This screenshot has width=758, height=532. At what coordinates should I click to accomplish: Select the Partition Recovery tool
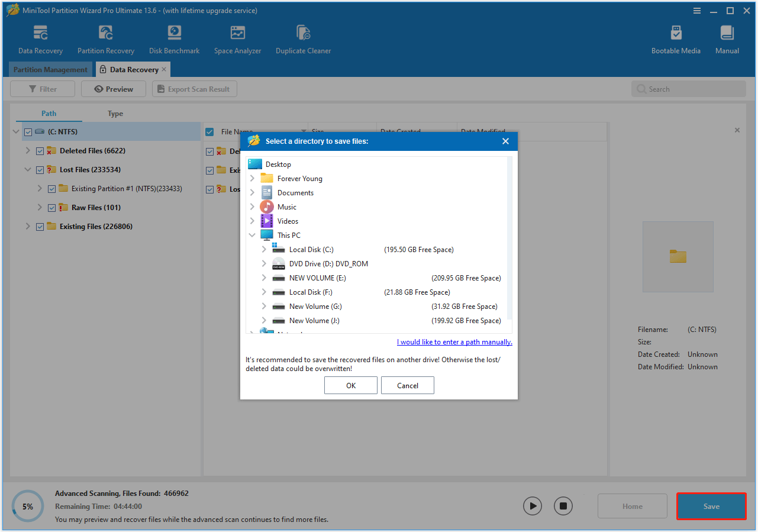click(x=105, y=38)
